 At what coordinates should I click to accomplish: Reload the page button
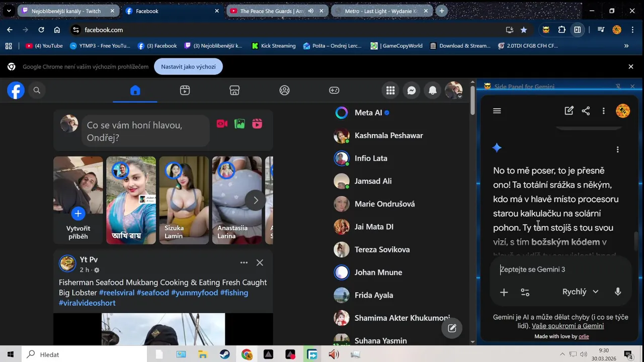(x=41, y=30)
